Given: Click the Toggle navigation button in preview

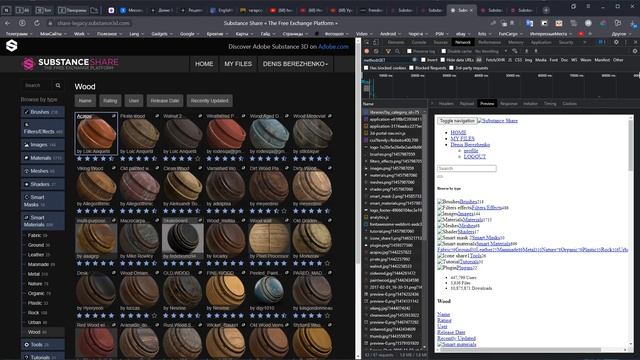Looking at the screenshot, I should pyautogui.click(x=457, y=121).
